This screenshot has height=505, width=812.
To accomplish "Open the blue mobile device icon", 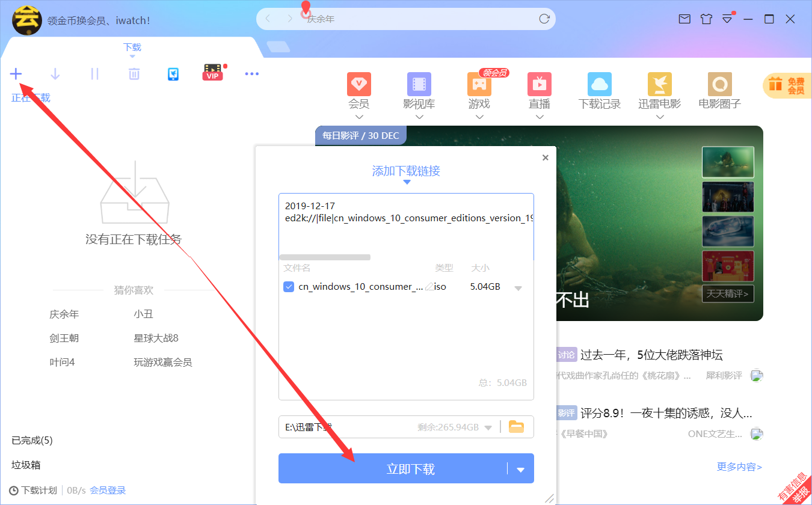I will click(x=173, y=74).
